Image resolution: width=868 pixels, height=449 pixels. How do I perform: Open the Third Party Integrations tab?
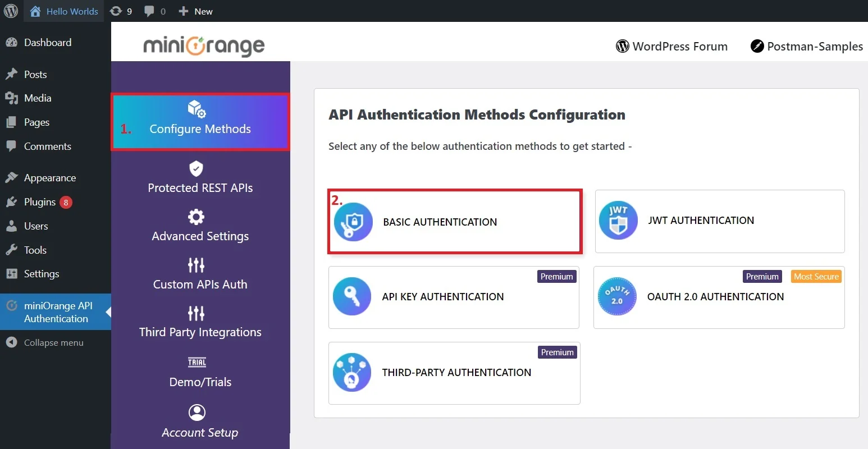pos(200,322)
